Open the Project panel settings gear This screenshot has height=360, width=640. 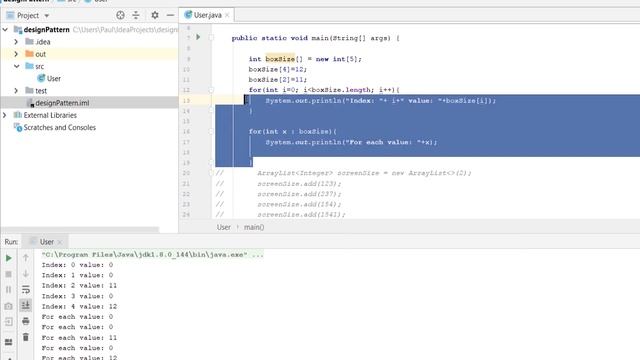(x=155, y=16)
